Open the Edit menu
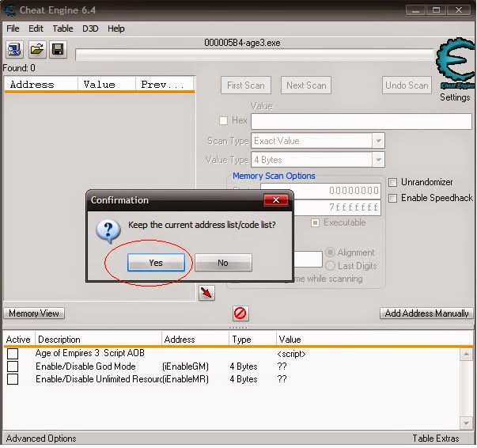477x448 pixels. click(x=36, y=28)
